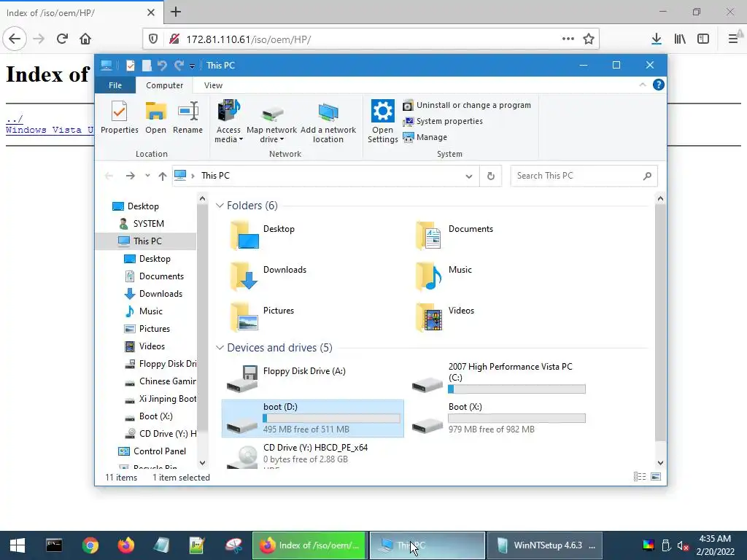Open Firefox page actions three dots menu

(x=568, y=39)
